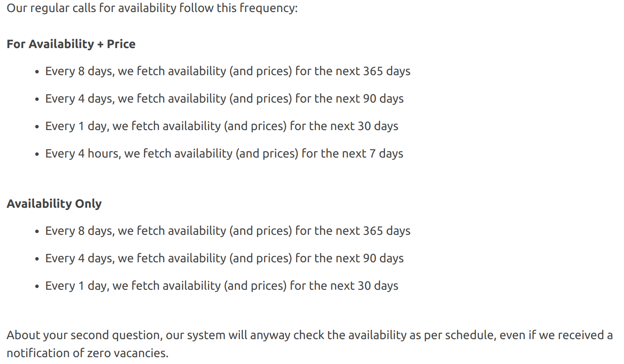Click the "Availability Only" heading
Image resolution: width=624 pixels, height=364 pixels.
coord(54,203)
